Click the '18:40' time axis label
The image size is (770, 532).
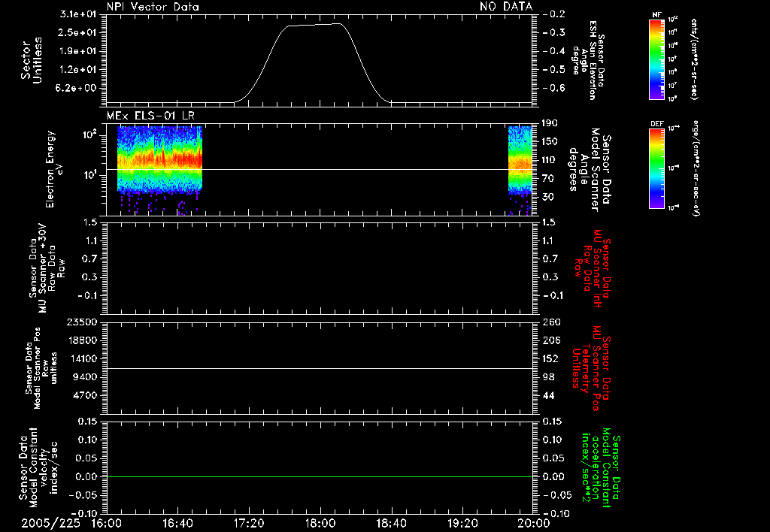click(391, 523)
